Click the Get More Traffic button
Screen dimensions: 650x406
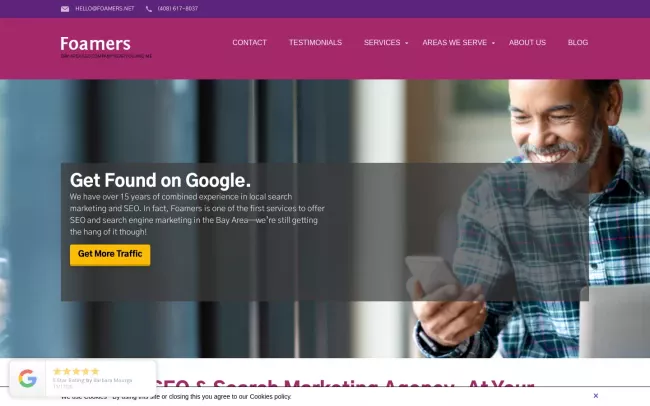(x=110, y=255)
